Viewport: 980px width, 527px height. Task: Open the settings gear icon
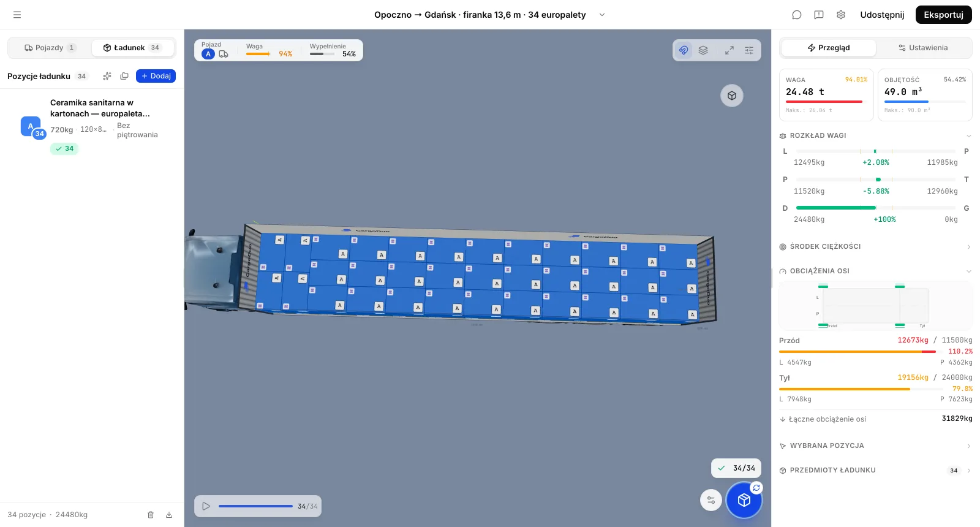[841, 15]
